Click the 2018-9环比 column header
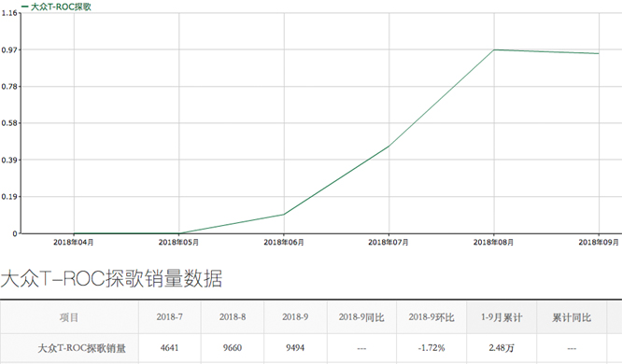This screenshot has width=622, height=364. click(431, 317)
